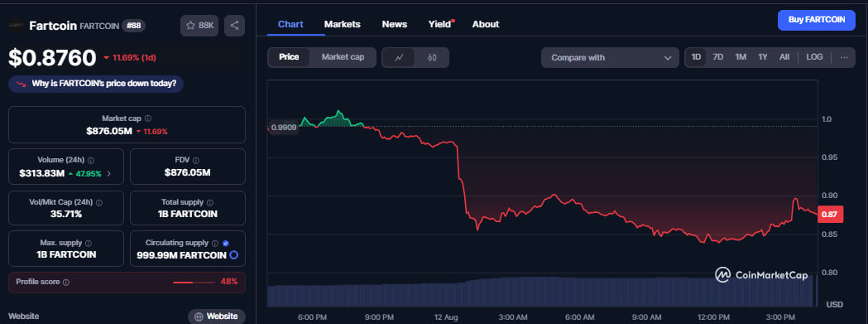Open the chart more options ellipsis
The height and width of the screenshot is (324, 868).
click(844, 57)
